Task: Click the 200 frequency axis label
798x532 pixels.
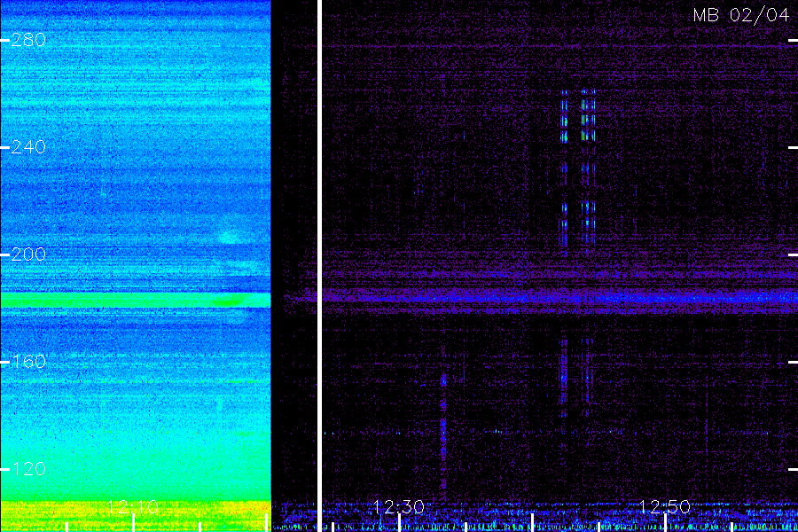Action: click(28, 254)
